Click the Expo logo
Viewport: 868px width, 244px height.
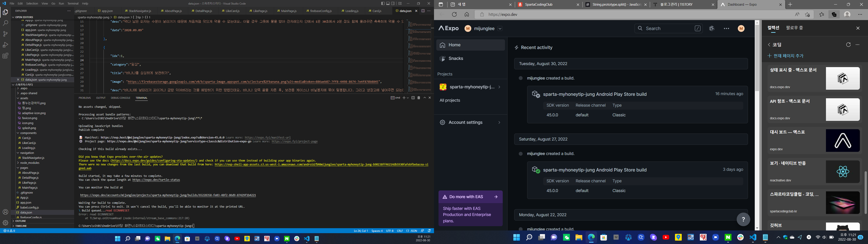tap(448, 29)
